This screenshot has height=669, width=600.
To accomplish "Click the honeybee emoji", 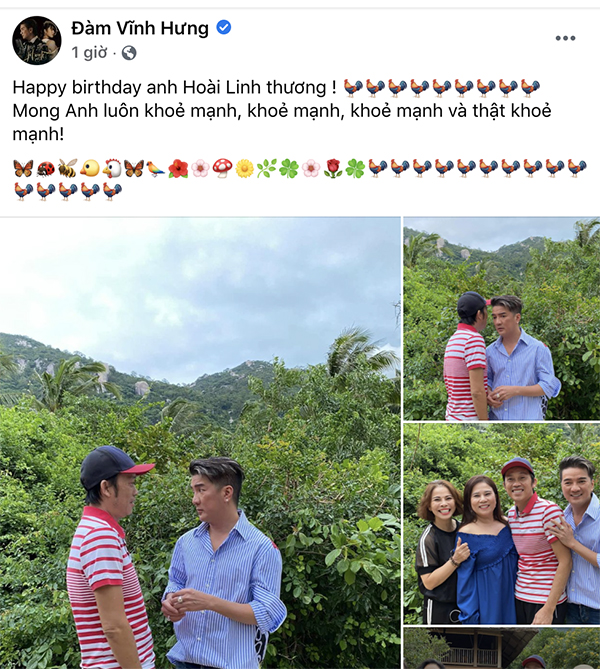I will [x=67, y=168].
